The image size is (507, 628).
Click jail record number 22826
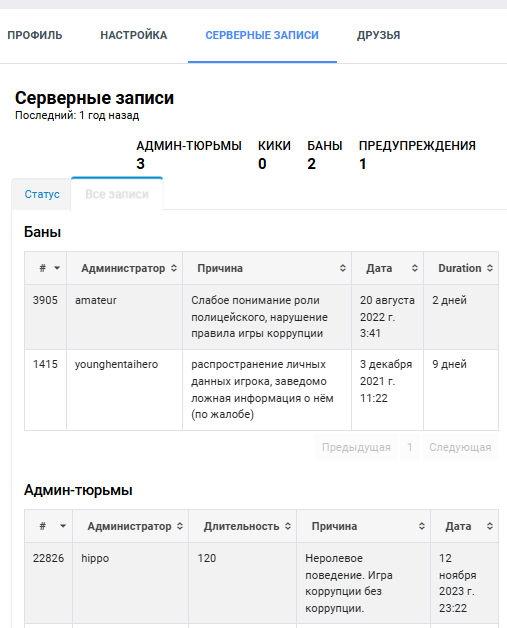[x=48, y=558]
